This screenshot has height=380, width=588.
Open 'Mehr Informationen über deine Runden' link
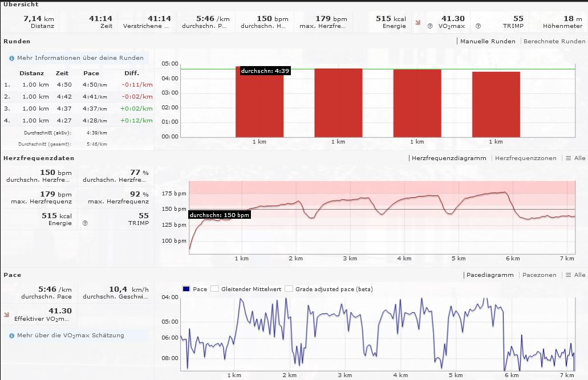point(80,58)
